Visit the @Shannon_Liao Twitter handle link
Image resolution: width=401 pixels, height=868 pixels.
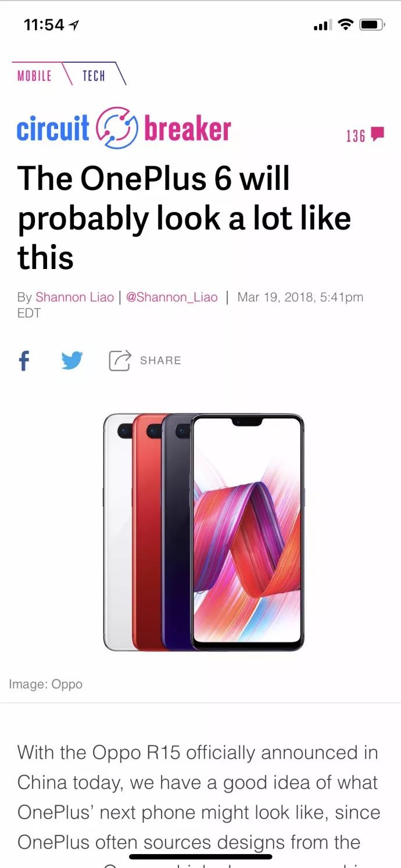point(172,297)
